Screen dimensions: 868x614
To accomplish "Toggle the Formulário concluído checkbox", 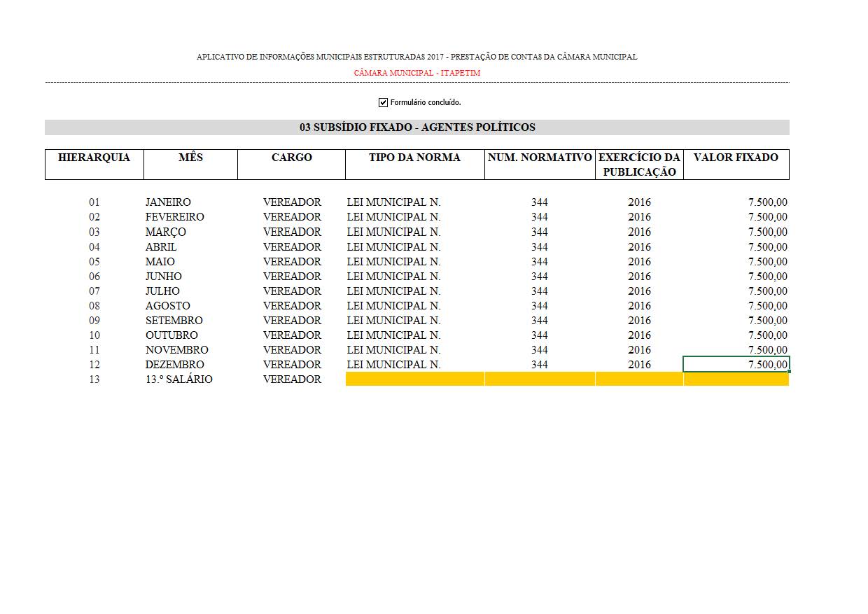I will [x=382, y=102].
